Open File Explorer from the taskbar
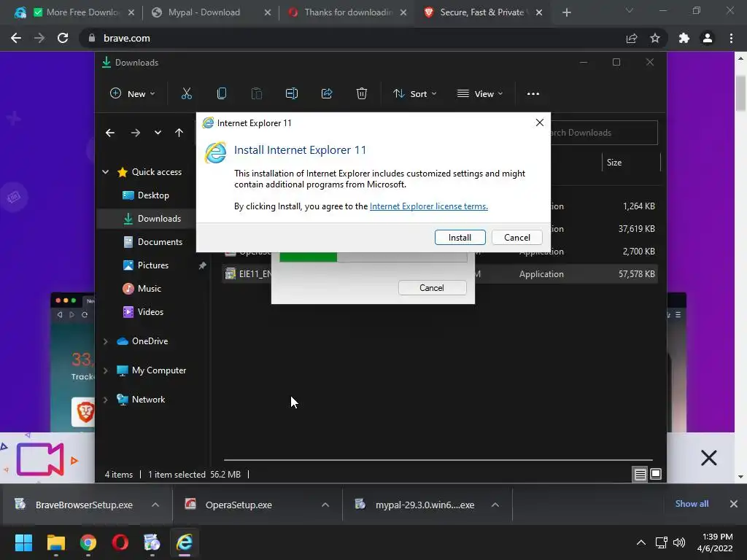This screenshot has height=560, width=747. tap(55, 542)
